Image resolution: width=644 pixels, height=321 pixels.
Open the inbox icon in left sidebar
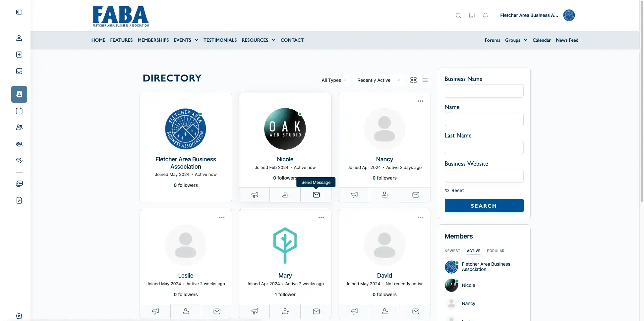(19, 71)
